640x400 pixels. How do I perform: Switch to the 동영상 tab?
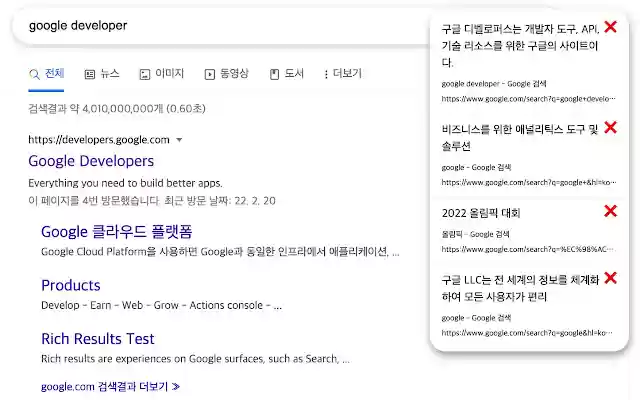[x=227, y=73]
